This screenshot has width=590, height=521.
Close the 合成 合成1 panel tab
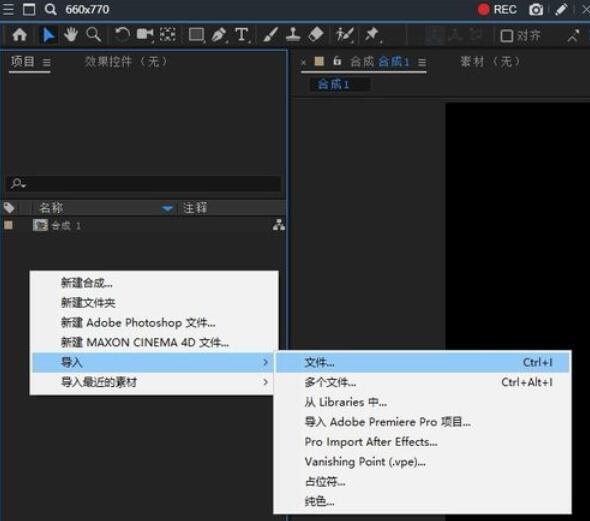coord(303,62)
